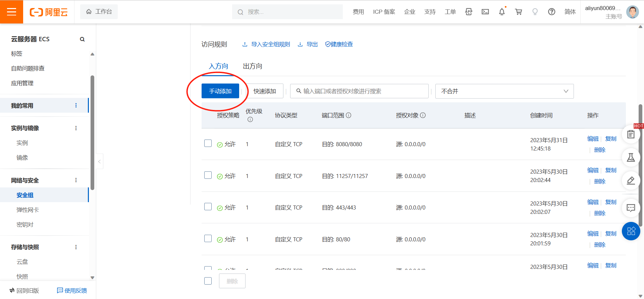
Task: Expand the 不合并 merge dropdown
Action: pyautogui.click(x=504, y=91)
